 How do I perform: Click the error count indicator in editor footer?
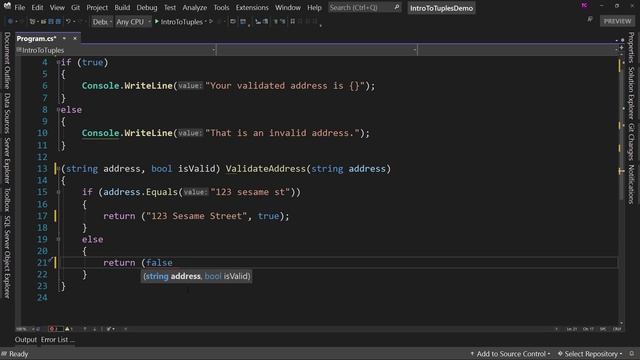pyautogui.click(x=55, y=329)
